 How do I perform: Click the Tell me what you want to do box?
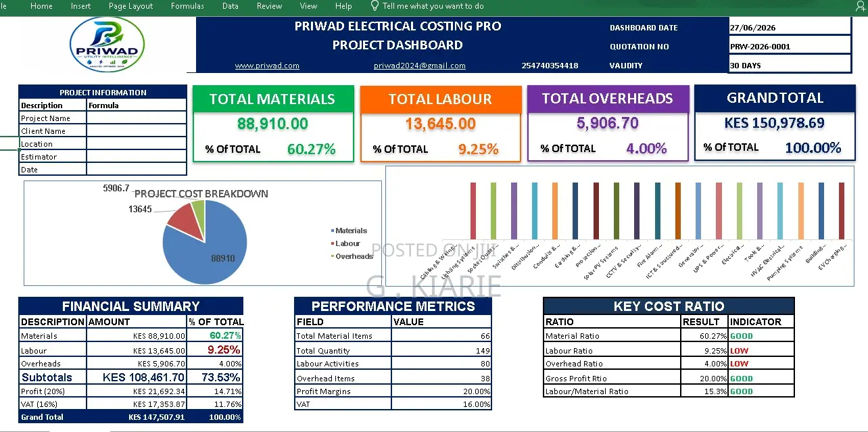(433, 6)
